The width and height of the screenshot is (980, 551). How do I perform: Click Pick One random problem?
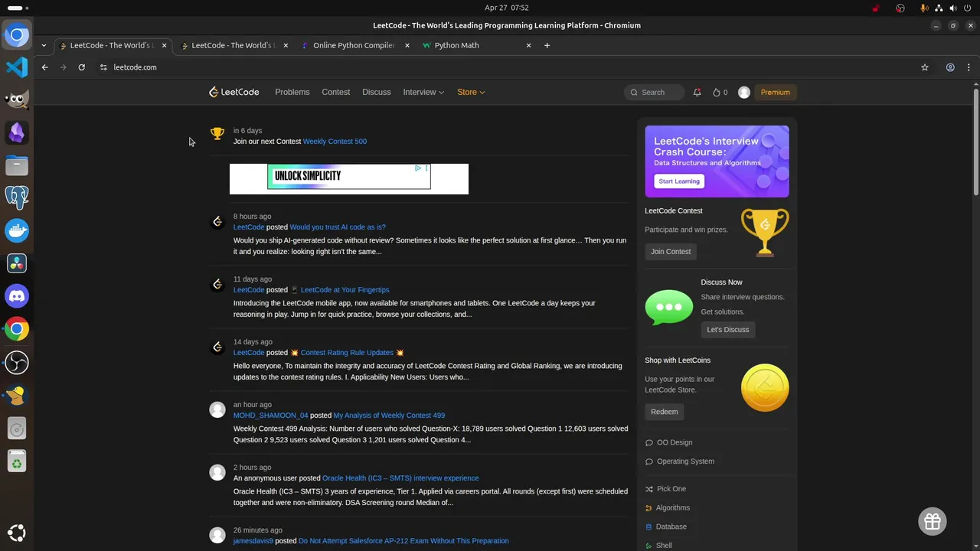coord(671,489)
